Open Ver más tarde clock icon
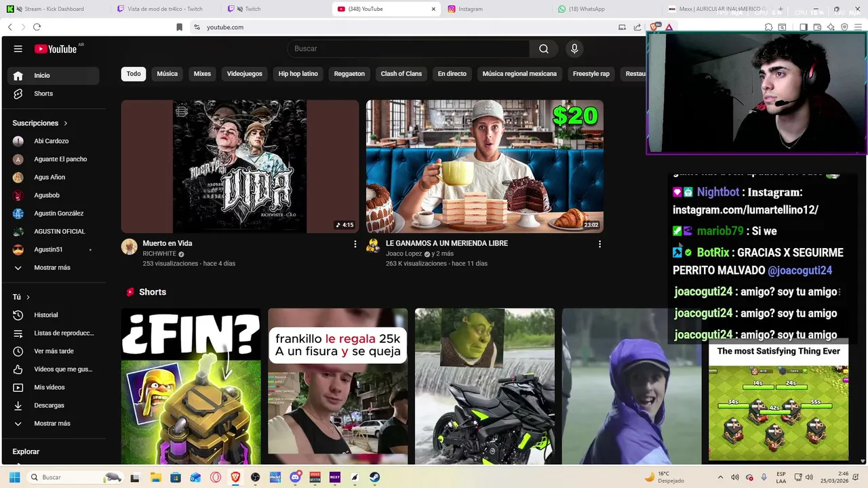 coord(18,351)
